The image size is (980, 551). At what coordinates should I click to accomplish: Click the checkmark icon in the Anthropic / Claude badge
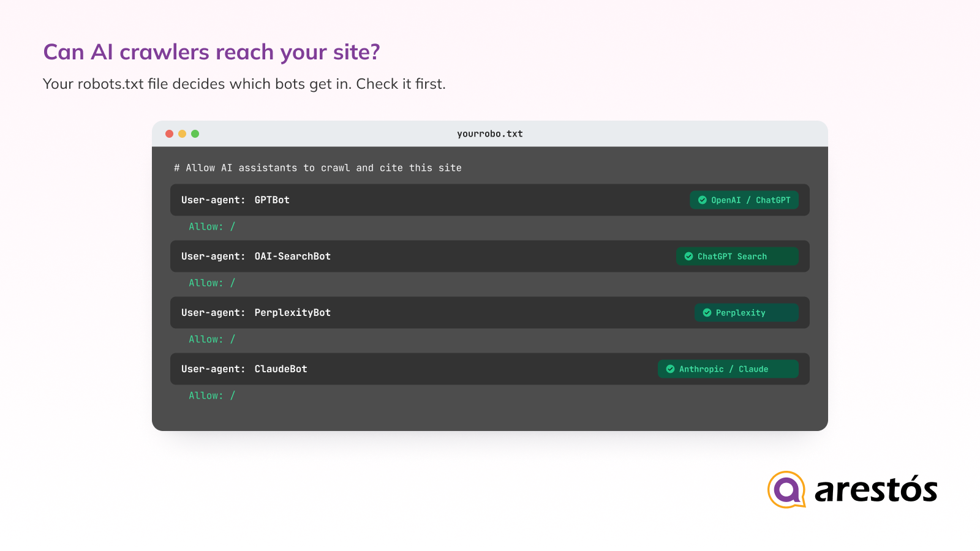click(670, 369)
